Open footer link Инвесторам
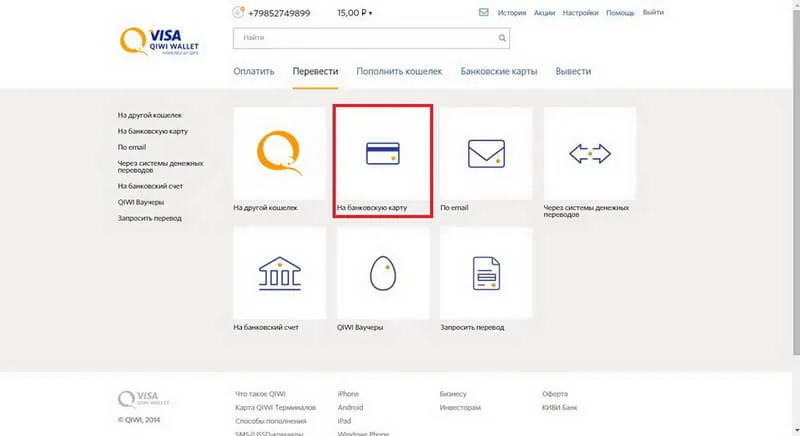 click(460, 407)
